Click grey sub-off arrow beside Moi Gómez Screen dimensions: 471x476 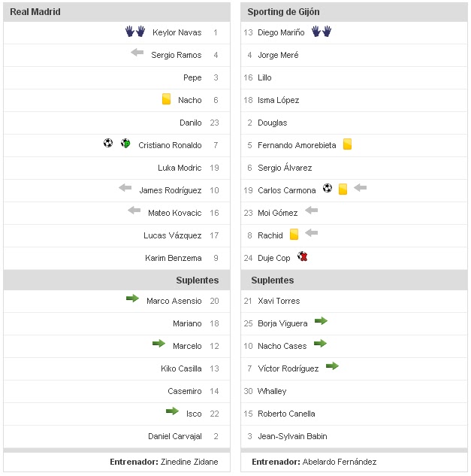[x=311, y=211]
